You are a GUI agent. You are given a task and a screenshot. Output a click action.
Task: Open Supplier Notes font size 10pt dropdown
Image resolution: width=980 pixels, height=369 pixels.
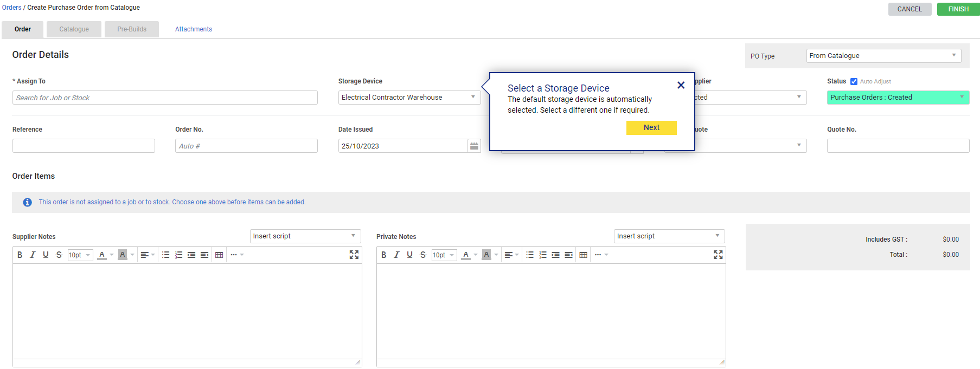pyautogui.click(x=80, y=255)
